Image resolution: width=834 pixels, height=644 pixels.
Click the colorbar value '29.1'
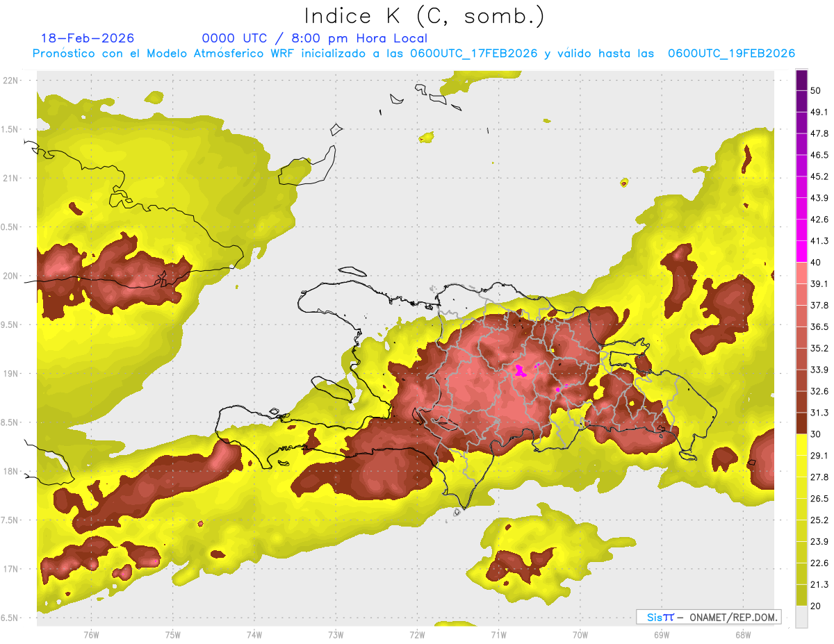819,455
